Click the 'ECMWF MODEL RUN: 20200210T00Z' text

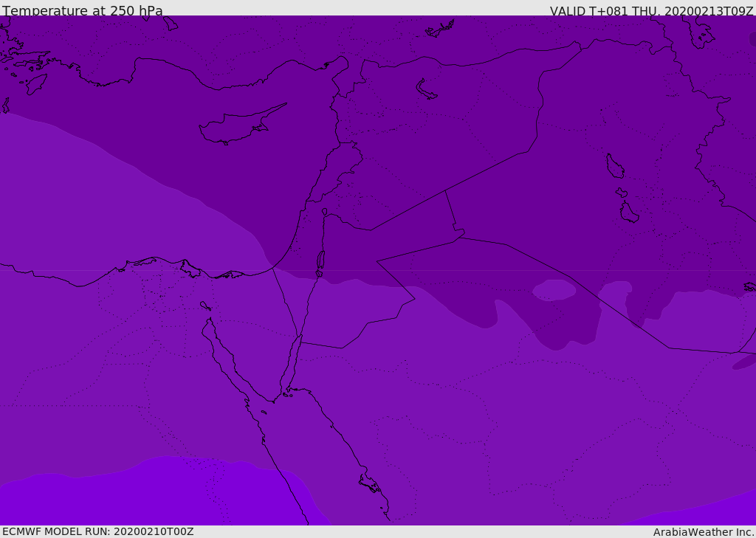(x=98, y=531)
